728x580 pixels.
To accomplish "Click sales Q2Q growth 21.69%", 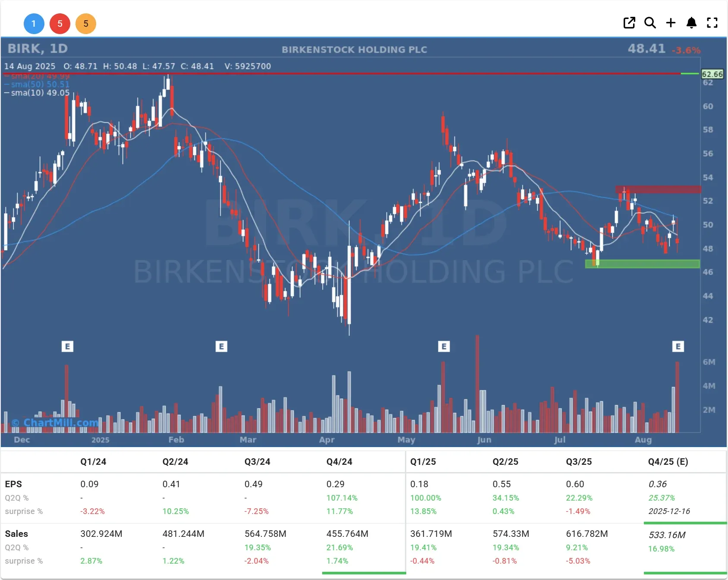I will pyautogui.click(x=339, y=548).
